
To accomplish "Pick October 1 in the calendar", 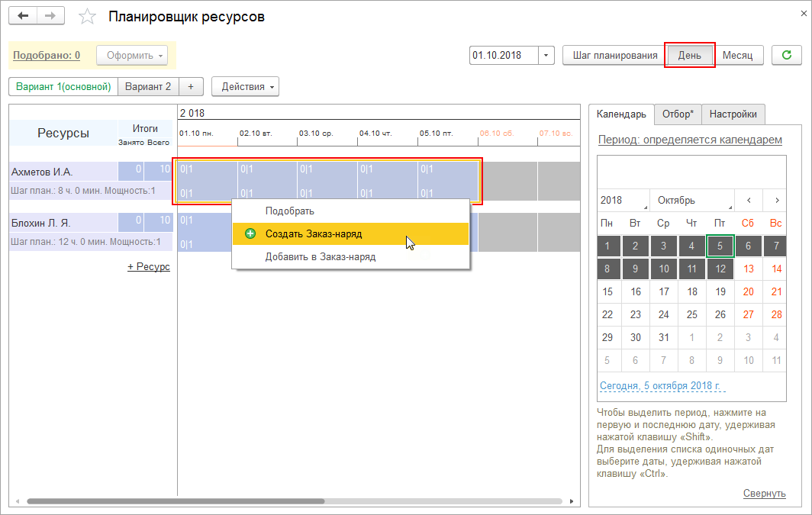I will [x=607, y=246].
